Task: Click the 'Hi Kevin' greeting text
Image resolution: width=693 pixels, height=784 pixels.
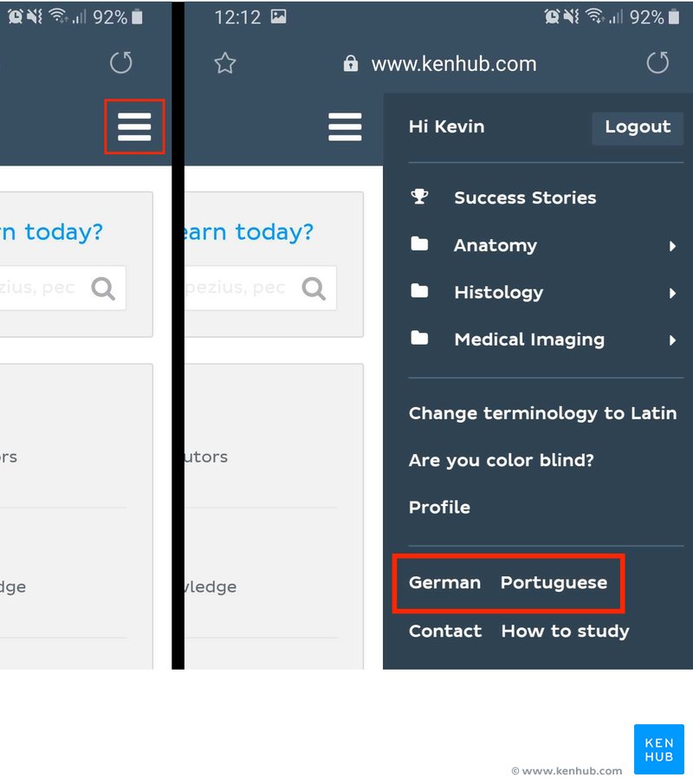Action: click(446, 126)
